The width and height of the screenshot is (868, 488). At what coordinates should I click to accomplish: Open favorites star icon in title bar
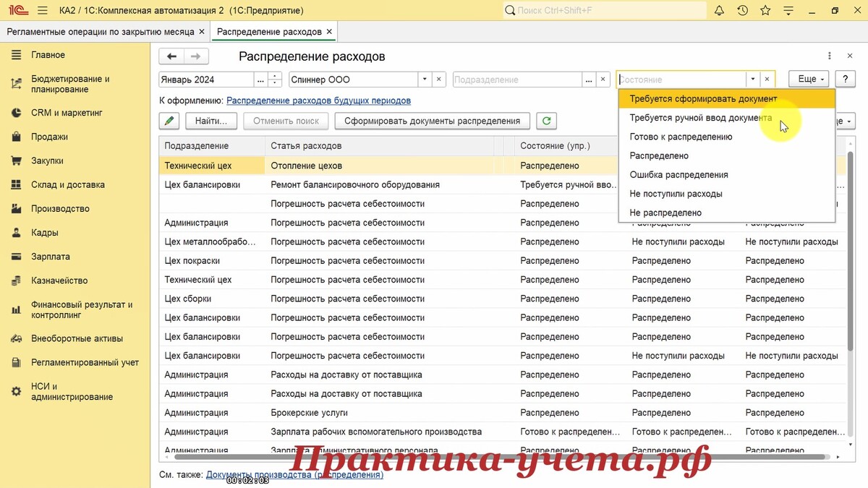pyautogui.click(x=765, y=11)
